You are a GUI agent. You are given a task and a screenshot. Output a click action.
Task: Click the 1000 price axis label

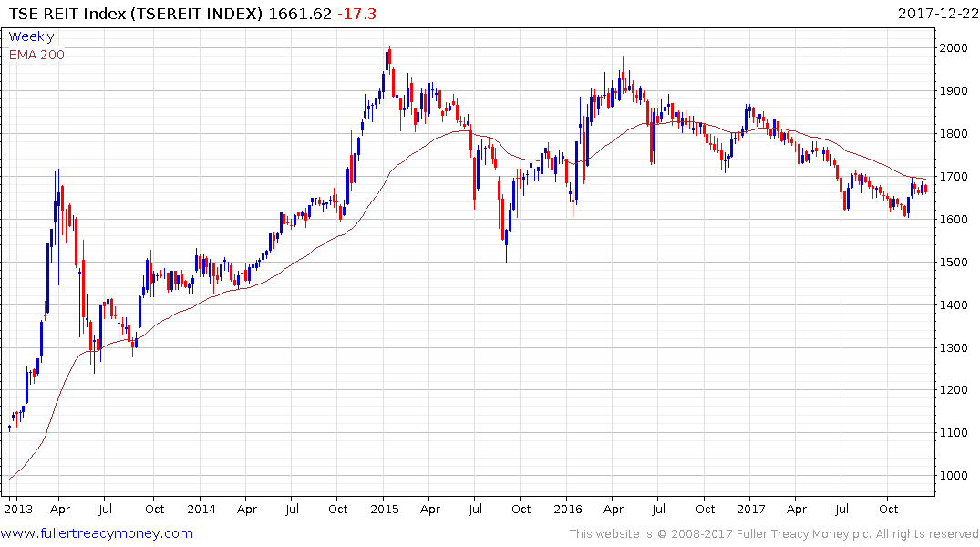[x=954, y=476]
